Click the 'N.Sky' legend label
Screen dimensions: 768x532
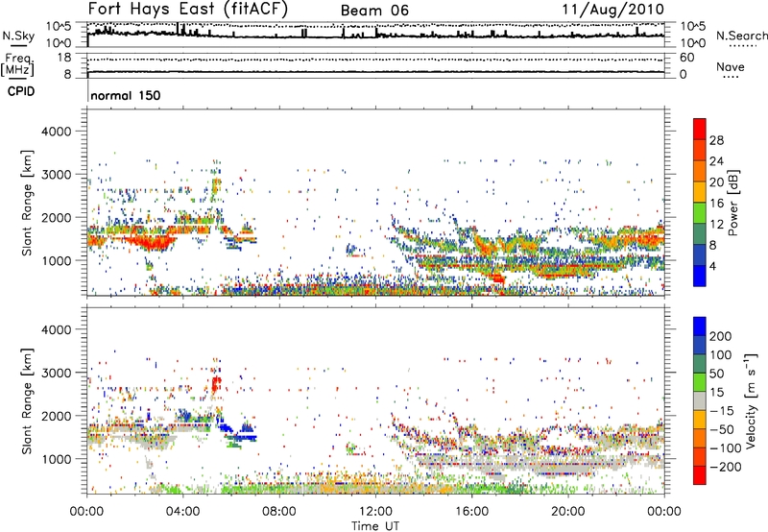click(18, 36)
